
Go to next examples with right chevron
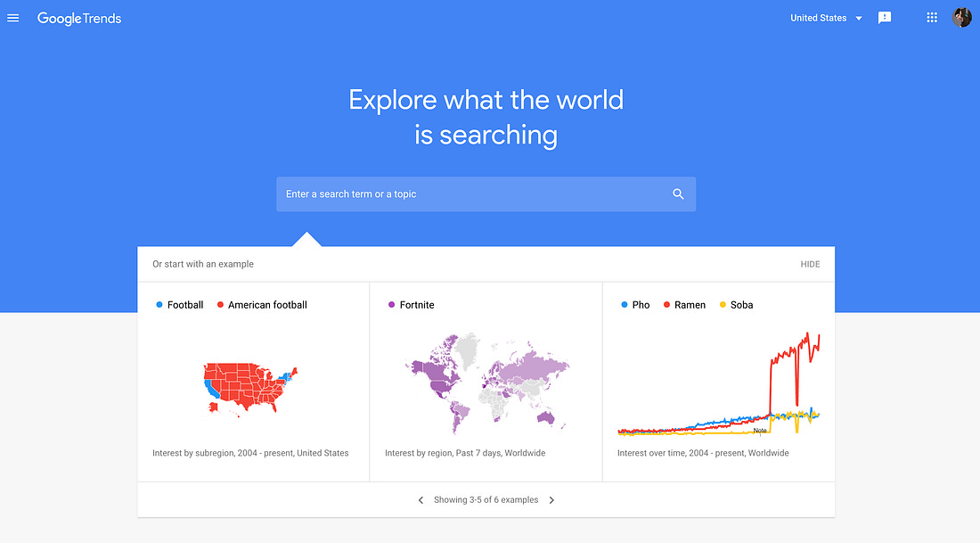click(551, 500)
